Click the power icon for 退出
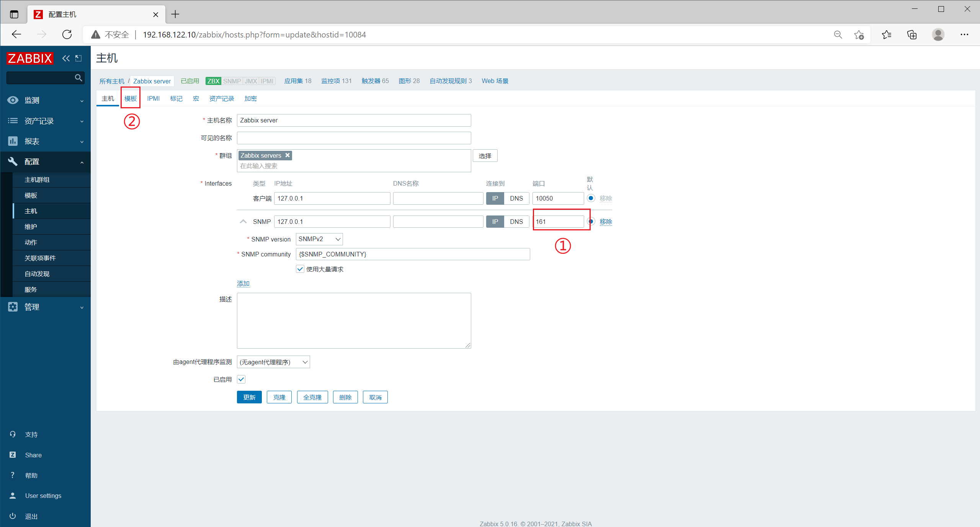 click(x=13, y=516)
